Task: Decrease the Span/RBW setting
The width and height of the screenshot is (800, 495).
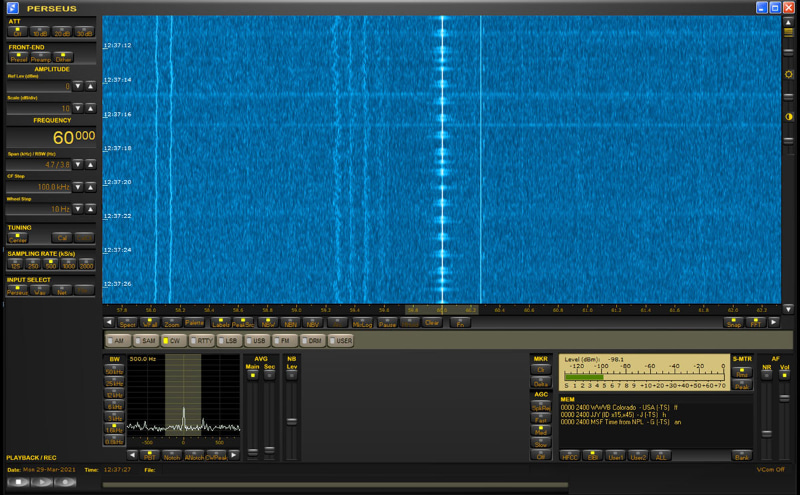Action: click(x=78, y=164)
